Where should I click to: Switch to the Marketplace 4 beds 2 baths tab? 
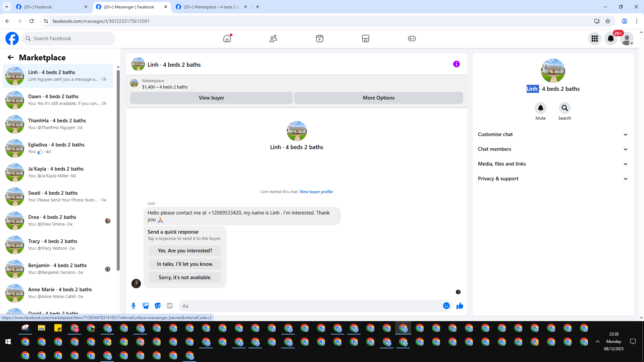211,7
